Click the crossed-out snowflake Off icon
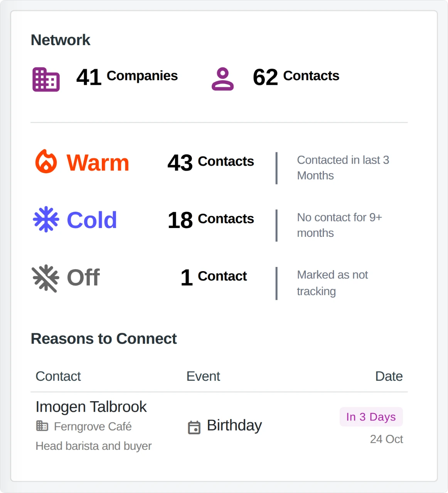The width and height of the screenshot is (448, 493). coord(45,278)
